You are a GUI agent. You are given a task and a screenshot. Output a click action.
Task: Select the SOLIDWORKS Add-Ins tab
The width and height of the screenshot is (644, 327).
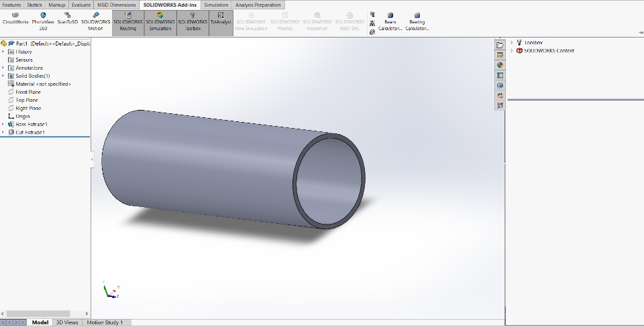(170, 5)
